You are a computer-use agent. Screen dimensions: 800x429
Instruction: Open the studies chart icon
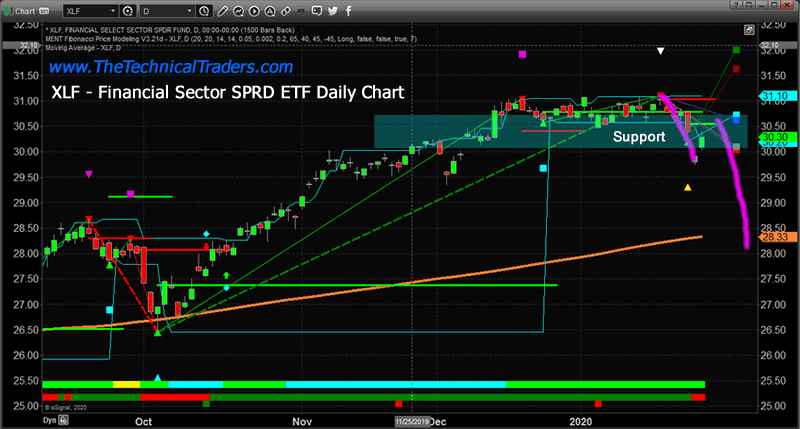pyautogui.click(x=238, y=11)
